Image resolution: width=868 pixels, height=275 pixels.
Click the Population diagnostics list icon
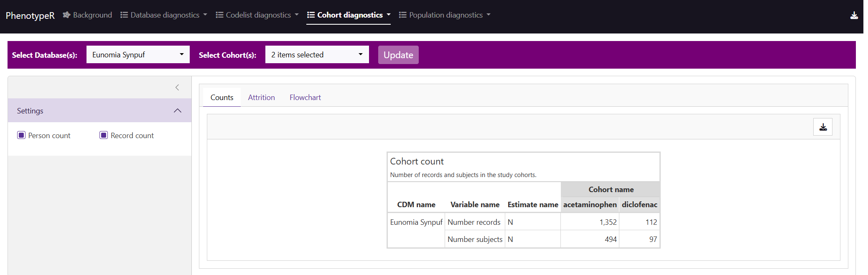[403, 15]
